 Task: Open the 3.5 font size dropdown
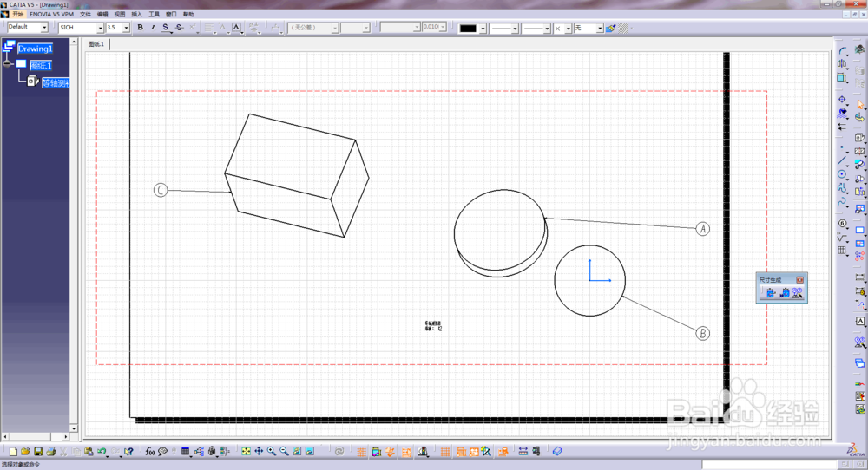(126, 28)
